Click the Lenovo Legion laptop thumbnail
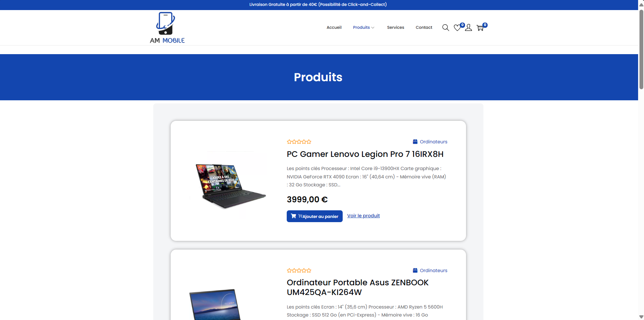Viewport: 644px width, 320px height. point(228,185)
